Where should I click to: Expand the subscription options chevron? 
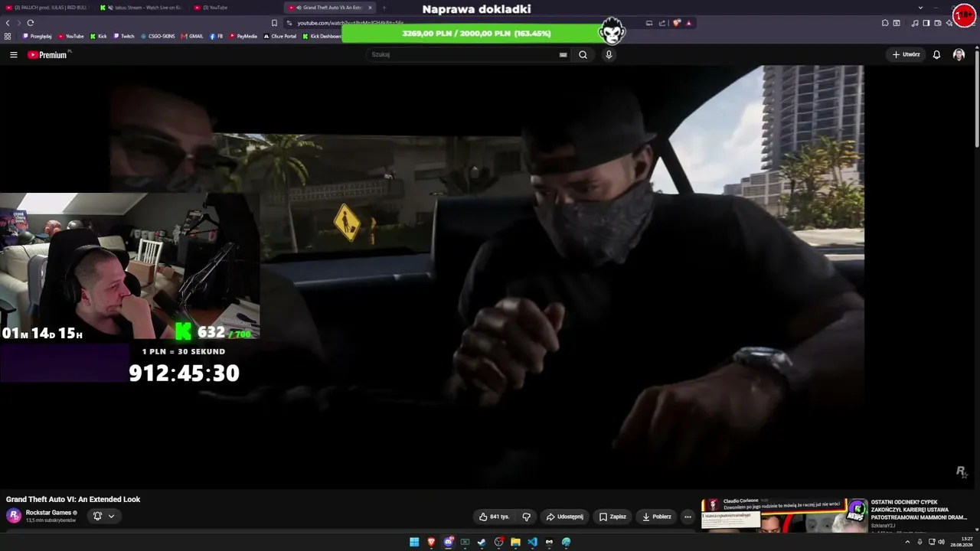[x=111, y=516]
